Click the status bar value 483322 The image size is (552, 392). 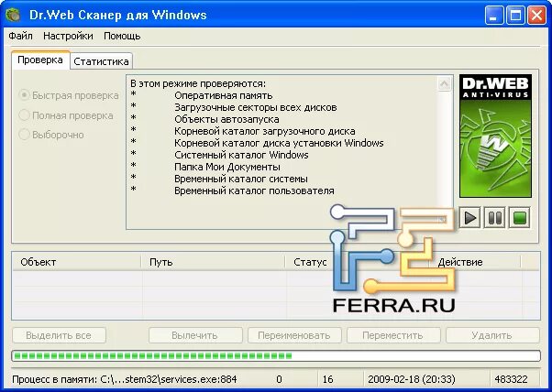pos(511,379)
